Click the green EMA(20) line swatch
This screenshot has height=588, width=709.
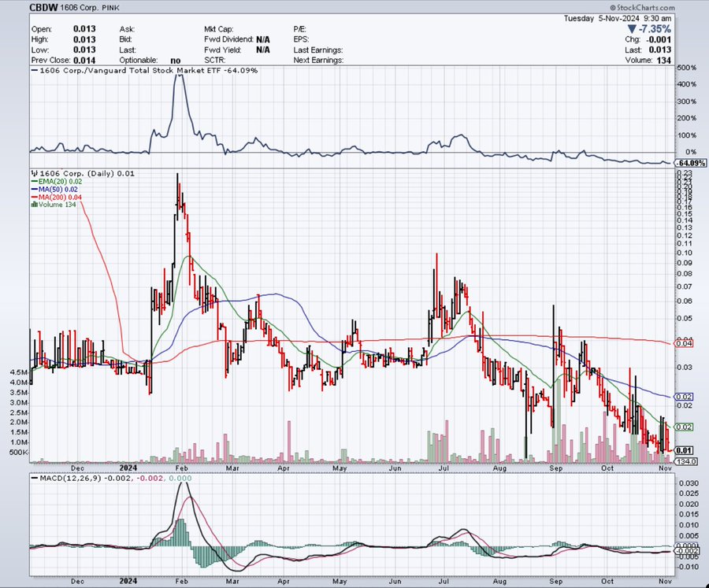click(x=35, y=181)
